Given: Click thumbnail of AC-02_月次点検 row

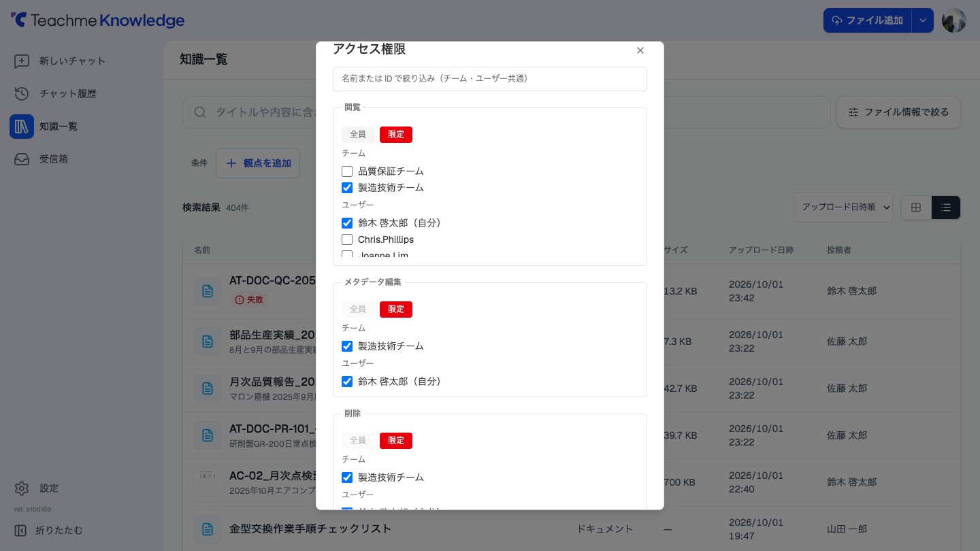Looking at the screenshot, I should point(208,482).
